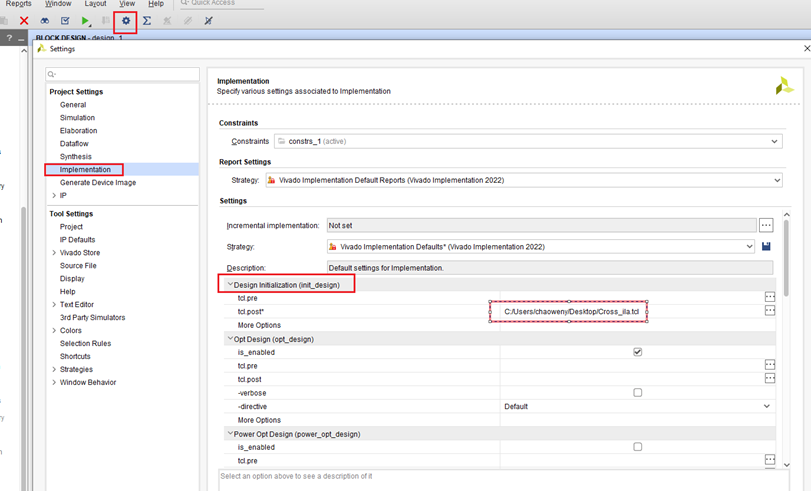The image size is (811, 491).
Task: Uncheck is_enabled under Opt Design
Action: pos(637,352)
